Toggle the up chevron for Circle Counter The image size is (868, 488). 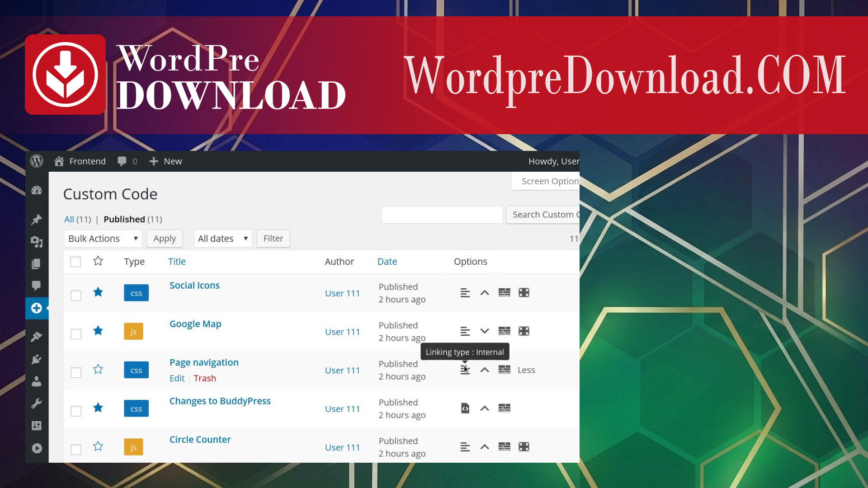[x=485, y=447]
